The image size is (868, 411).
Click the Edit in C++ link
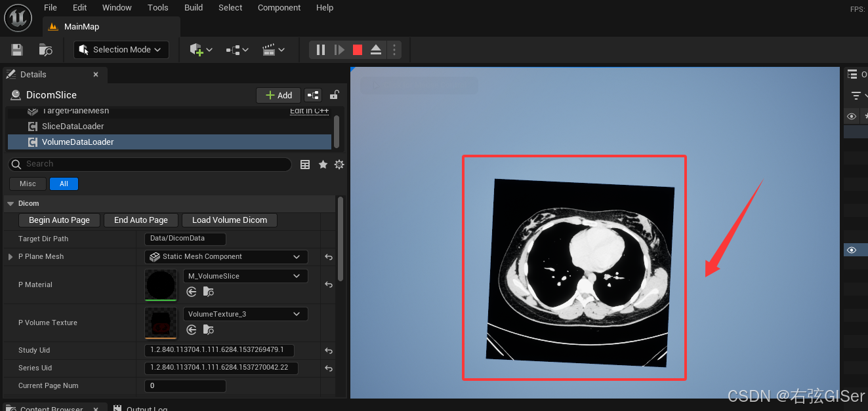coord(310,111)
